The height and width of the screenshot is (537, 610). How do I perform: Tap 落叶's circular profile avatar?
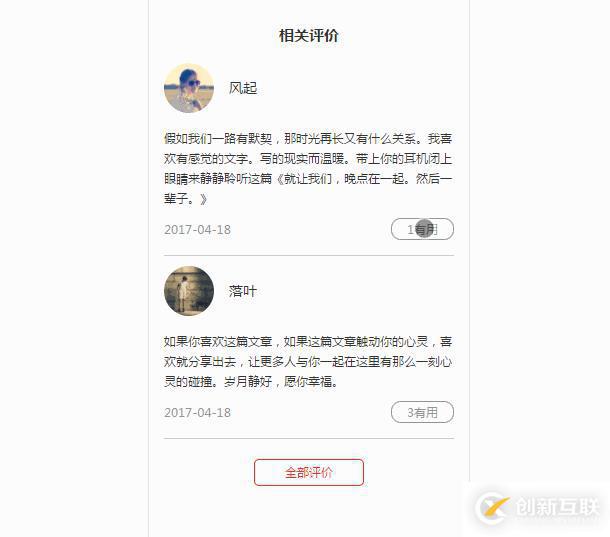(189, 291)
